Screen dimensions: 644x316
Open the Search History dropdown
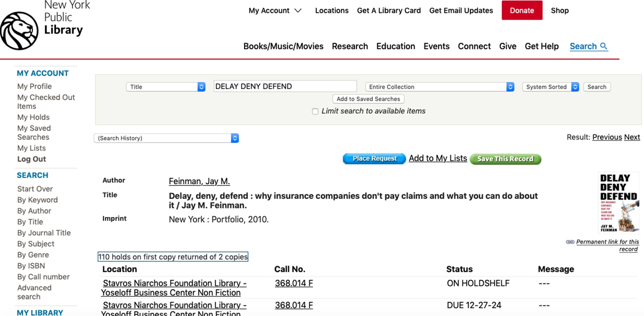point(166,138)
